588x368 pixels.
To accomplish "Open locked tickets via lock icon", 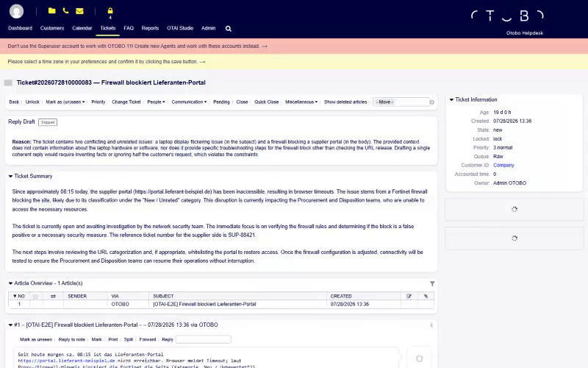I will point(110,11).
